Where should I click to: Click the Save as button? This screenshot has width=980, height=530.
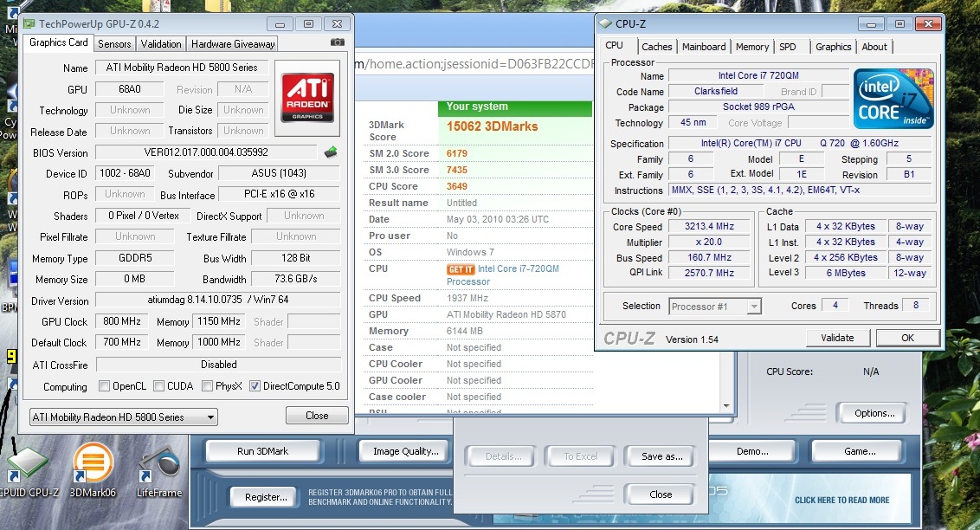[x=662, y=457]
